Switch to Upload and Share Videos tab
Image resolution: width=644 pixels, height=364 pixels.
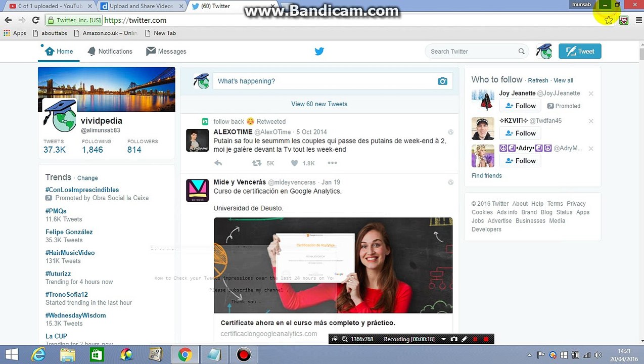tap(142, 6)
